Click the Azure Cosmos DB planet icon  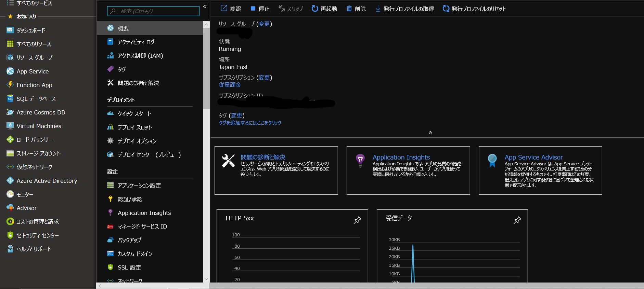point(10,112)
